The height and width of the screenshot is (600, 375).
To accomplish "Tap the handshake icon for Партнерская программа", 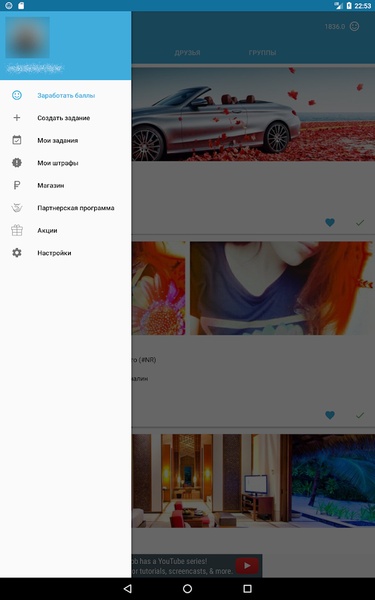I will (x=17, y=208).
